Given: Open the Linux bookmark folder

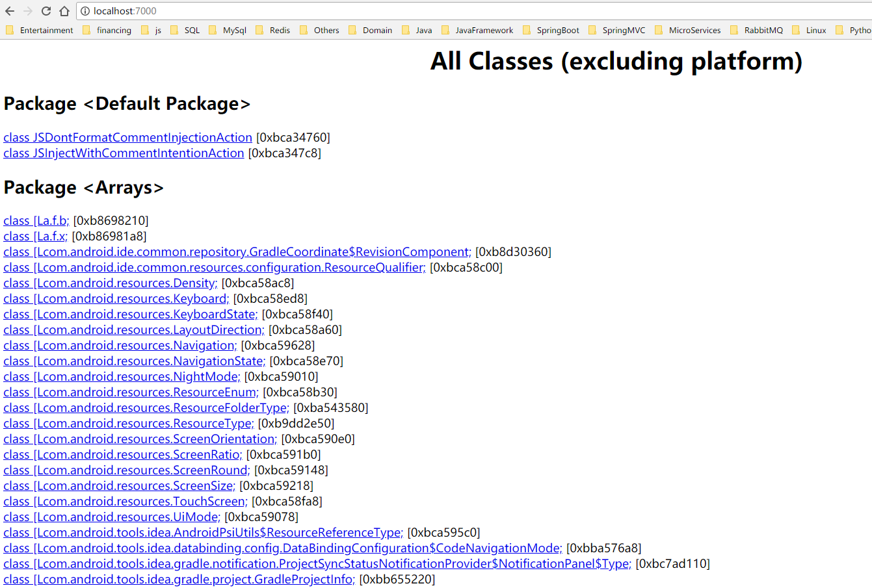Looking at the screenshot, I should click(x=809, y=30).
